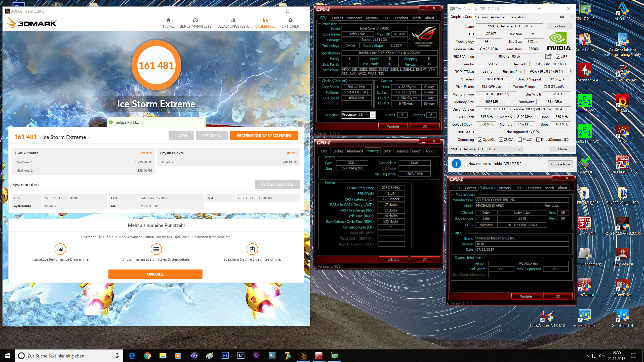Switch to Advanced tab in GPU-Z
This screenshot has width=644, height=362.
[498, 17]
